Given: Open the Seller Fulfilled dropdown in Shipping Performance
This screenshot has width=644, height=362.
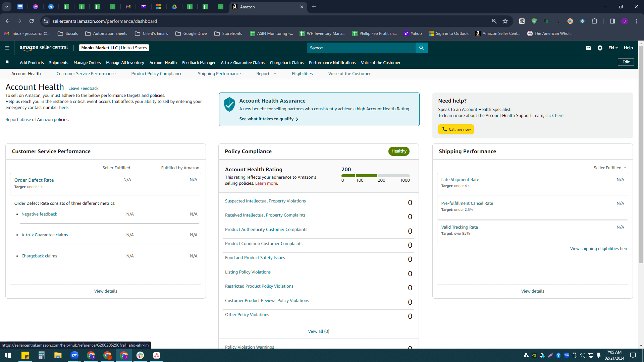Looking at the screenshot, I should click(610, 168).
